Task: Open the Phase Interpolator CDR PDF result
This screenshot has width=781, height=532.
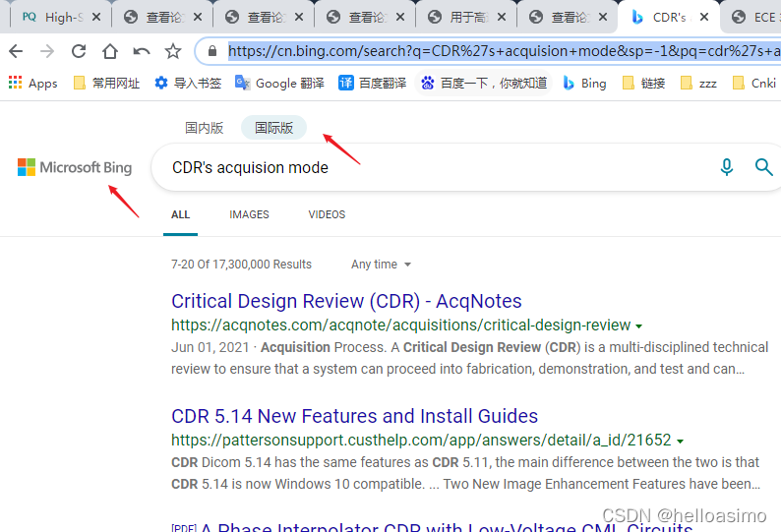Action: (432, 527)
